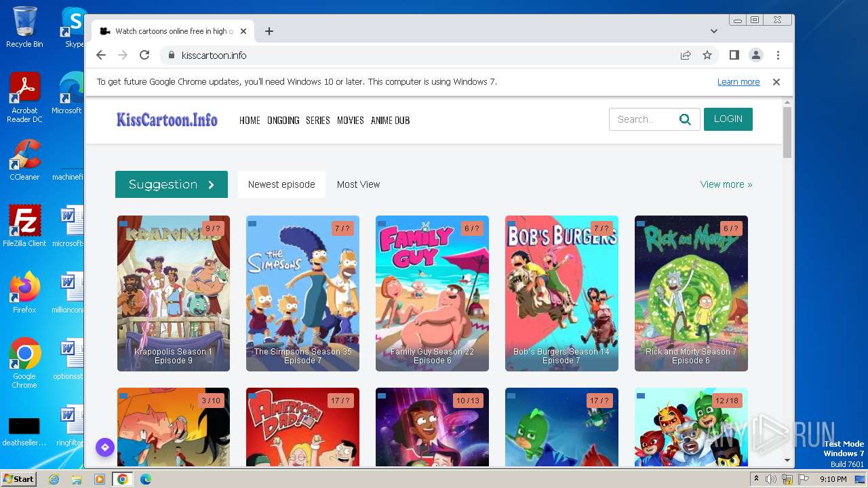Image resolution: width=868 pixels, height=488 pixels.
Task: Open the American Dad thumbnail
Action: tap(302, 427)
